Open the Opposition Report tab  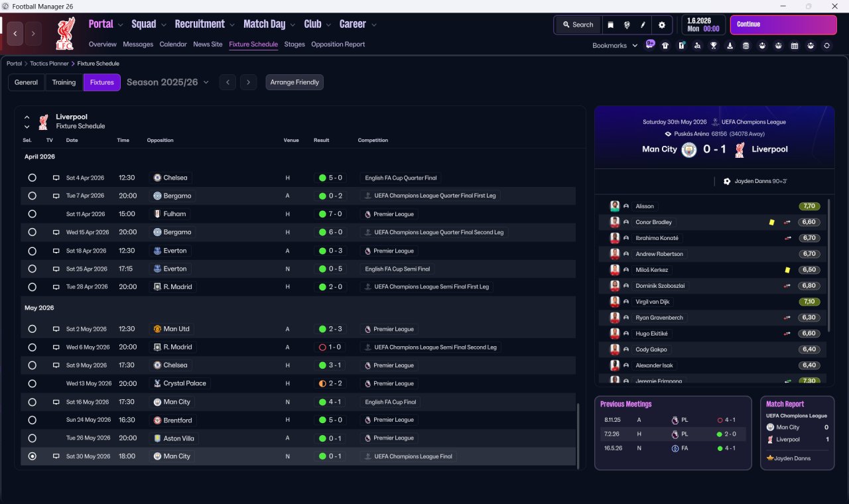pos(338,44)
